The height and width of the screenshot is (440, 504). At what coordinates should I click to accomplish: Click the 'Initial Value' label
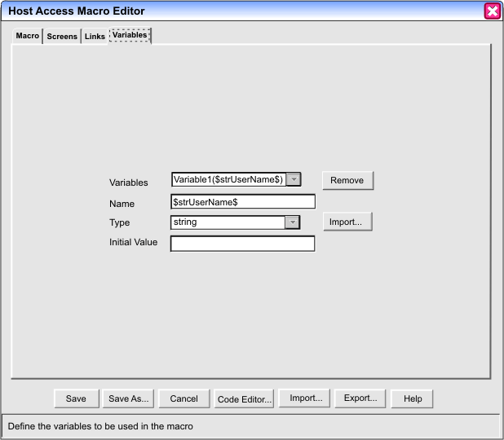tap(133, 242)
